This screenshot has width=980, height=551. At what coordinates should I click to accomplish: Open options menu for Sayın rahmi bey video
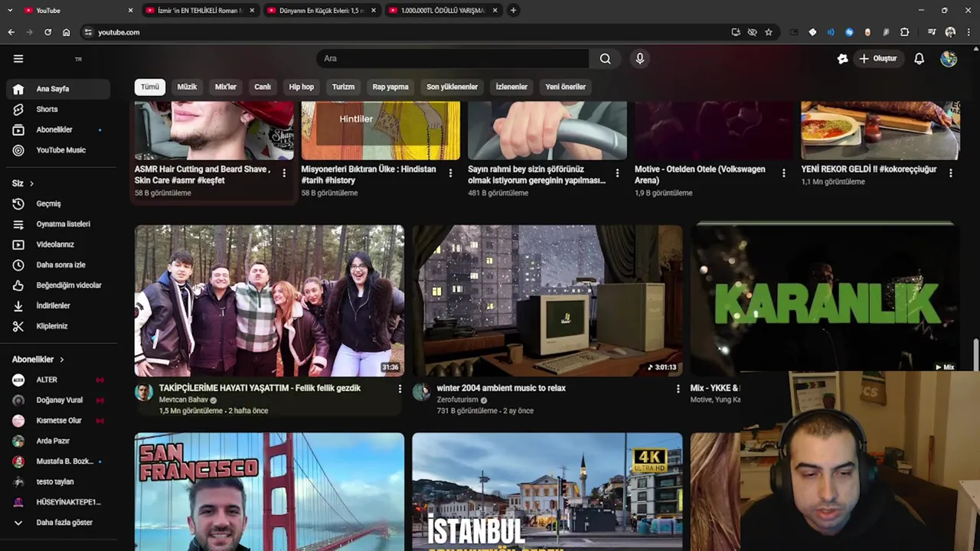[x=617, y=174]
